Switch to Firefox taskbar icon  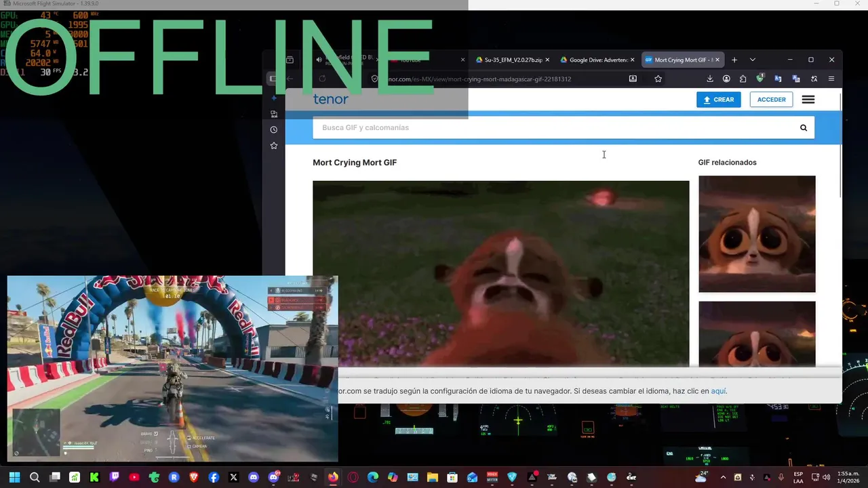(x=333, y=477)
